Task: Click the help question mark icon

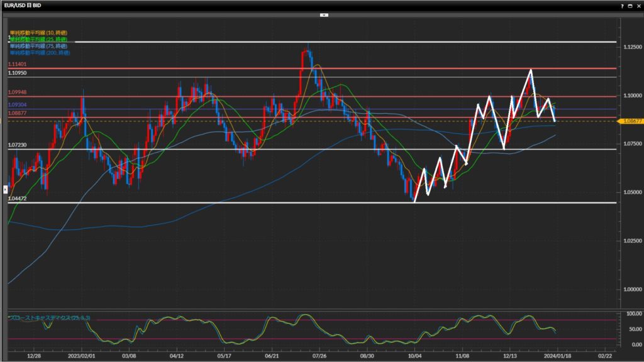Action: 622,5
